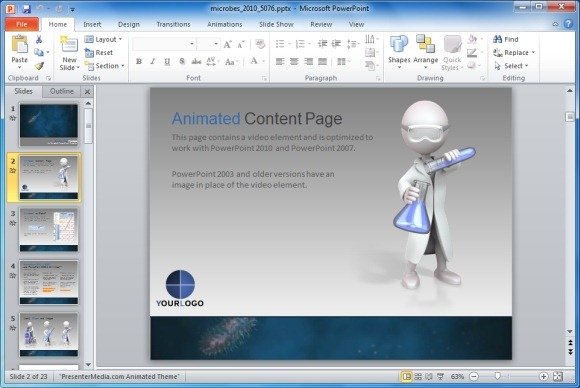Viewport: 580px width, 388px height.
Task: Decrease font size with Shrink Font
Action: [x=241, y=44]
